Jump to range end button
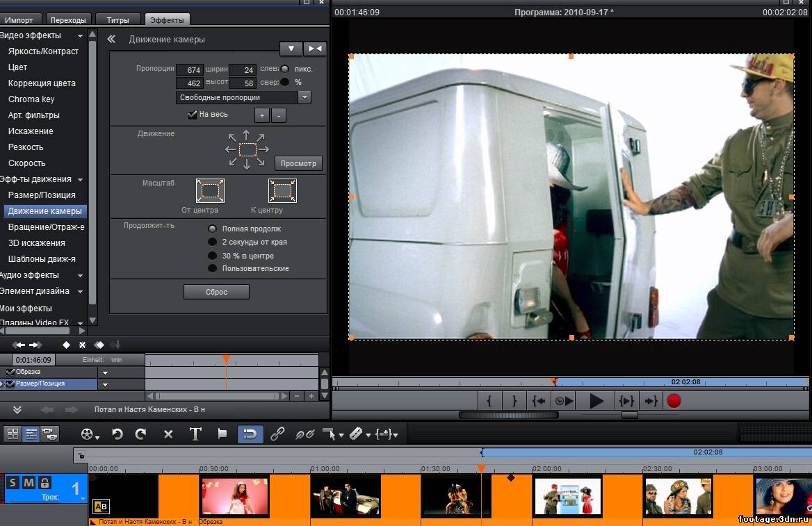The height and width of the screenshot is (526, 812). coord(651,401)
